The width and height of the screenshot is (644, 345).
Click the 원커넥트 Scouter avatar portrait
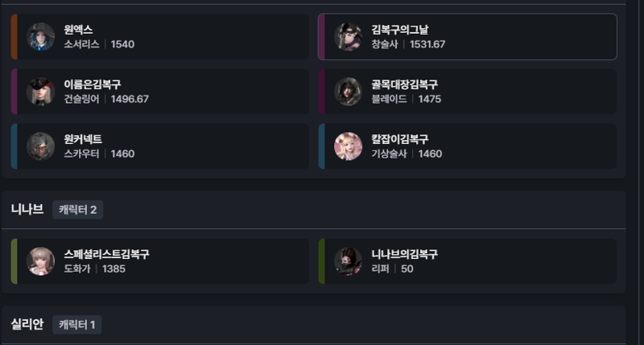pos(41,146)
